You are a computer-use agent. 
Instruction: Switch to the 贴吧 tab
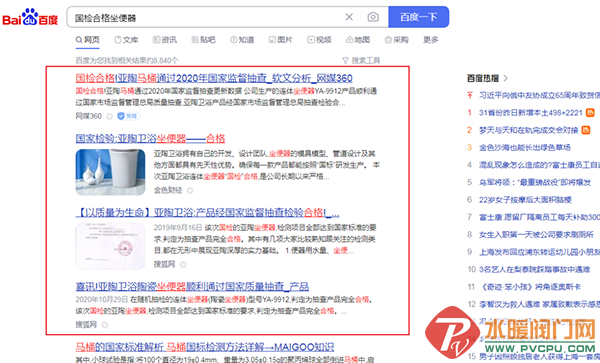coord(203,39)
